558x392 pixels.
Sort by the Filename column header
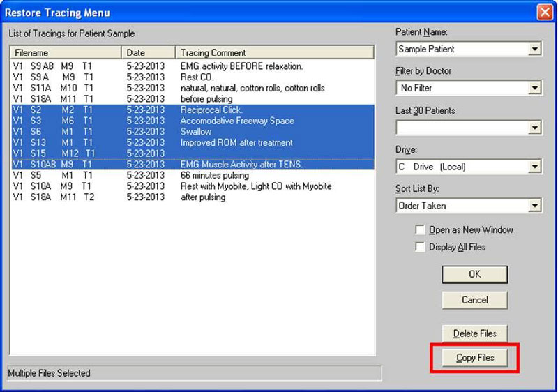pos(66,52)
